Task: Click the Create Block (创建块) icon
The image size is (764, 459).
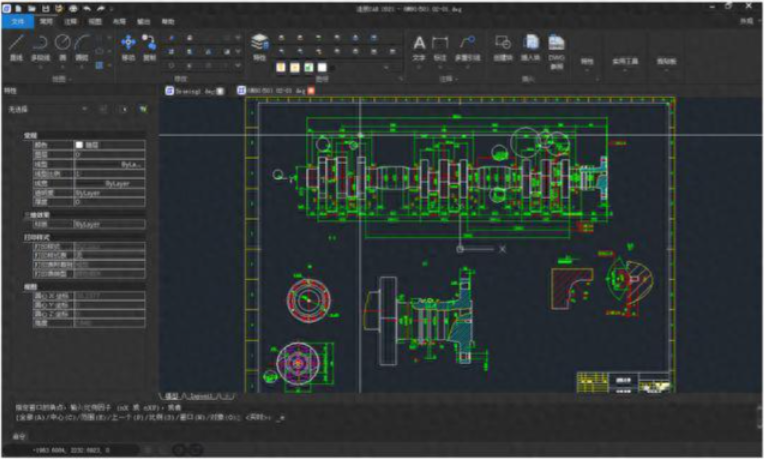Action: (x=503, y=44)
